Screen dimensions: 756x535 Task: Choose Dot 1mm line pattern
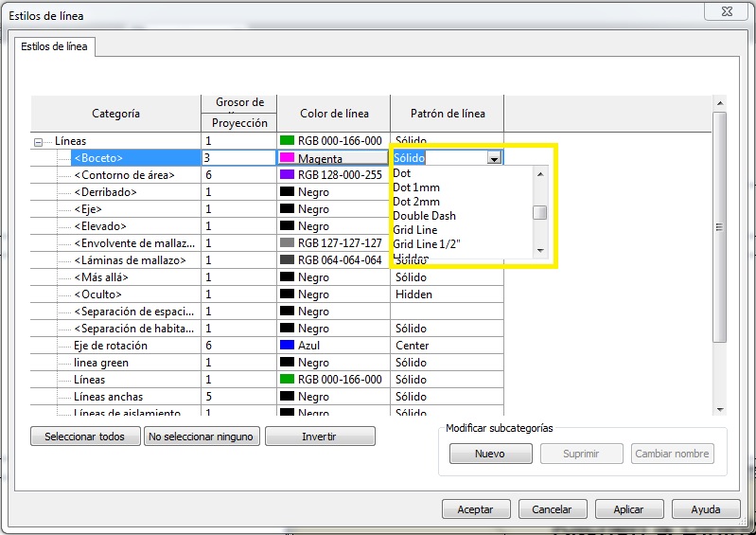click(x=416, y=187)
